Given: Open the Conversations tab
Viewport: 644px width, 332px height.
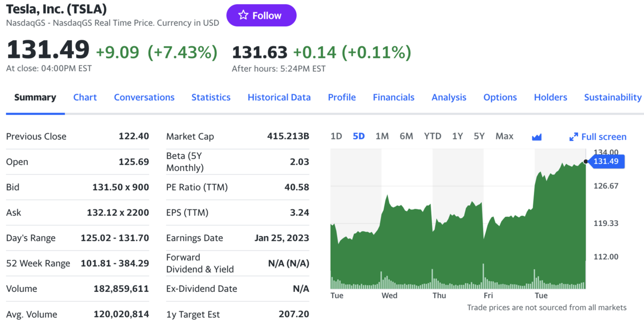Looking at the screenshot, I should (144, 97).
